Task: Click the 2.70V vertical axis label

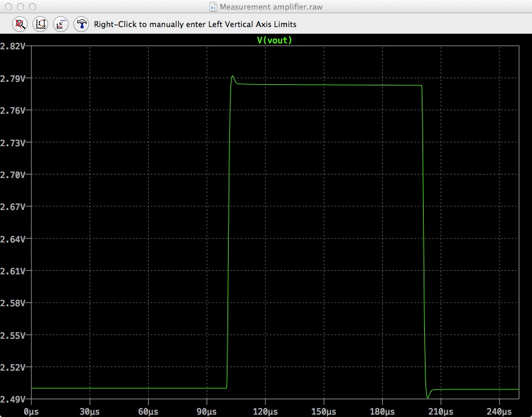Action: coord(13,175)
